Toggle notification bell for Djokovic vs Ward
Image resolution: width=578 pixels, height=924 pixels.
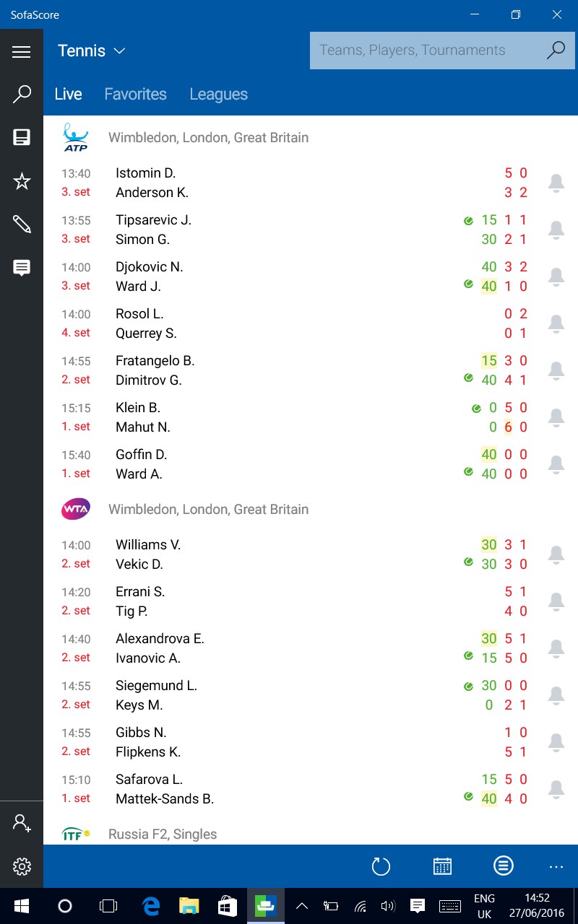(556, 276)
